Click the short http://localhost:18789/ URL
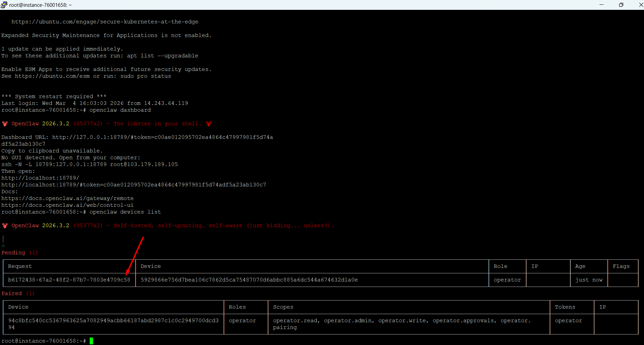Viewport: 644px width, 345px height. click(40, 178)
